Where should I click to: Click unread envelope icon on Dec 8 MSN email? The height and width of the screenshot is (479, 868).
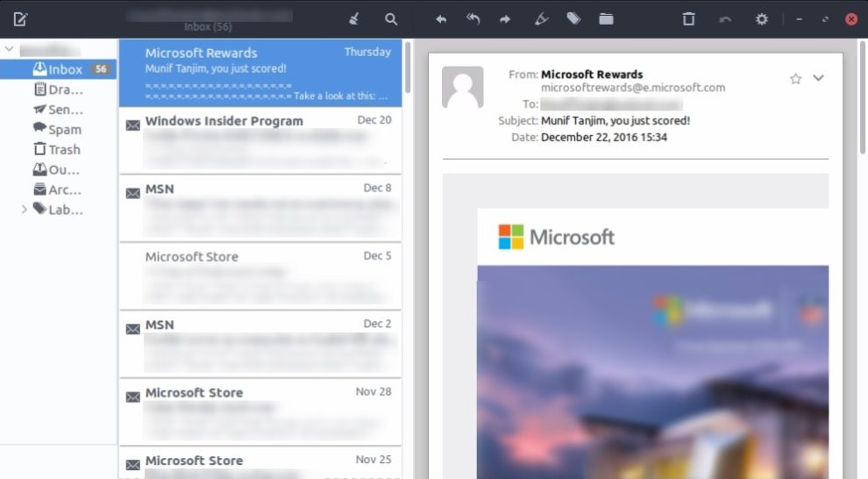[133, 193]
